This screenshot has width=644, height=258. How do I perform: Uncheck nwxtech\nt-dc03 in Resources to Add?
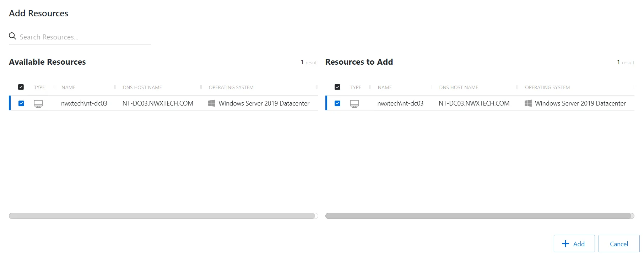(337, 103)
